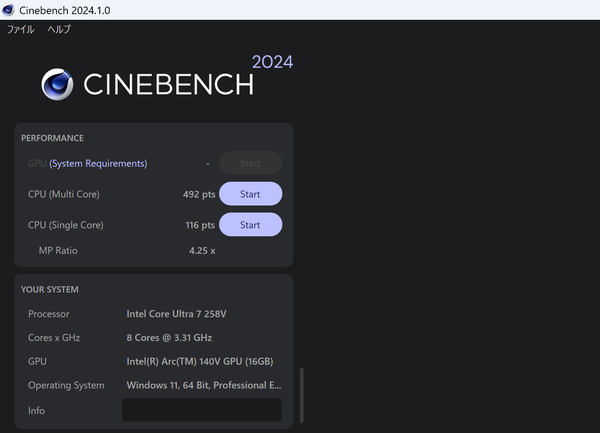Screen dimensions: 600x433
Task: Click the Cinebench sphere logo
Action: coord(57,84)
